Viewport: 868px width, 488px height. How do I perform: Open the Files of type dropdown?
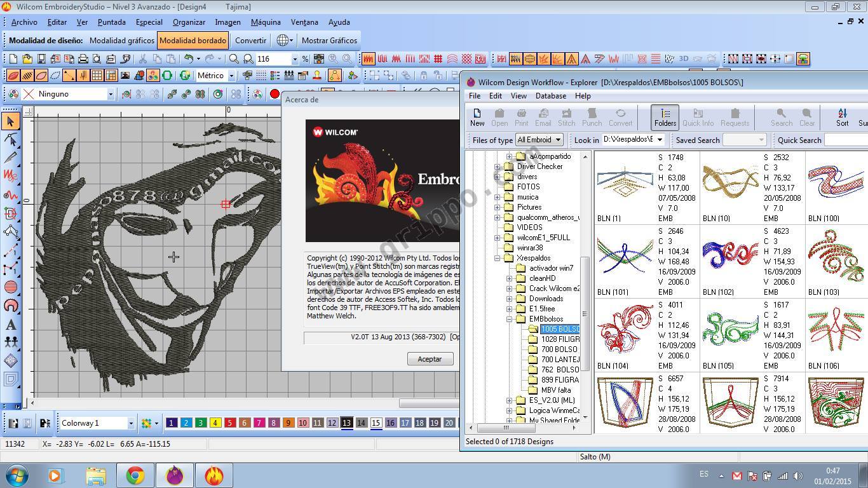[x=539, y=140]
